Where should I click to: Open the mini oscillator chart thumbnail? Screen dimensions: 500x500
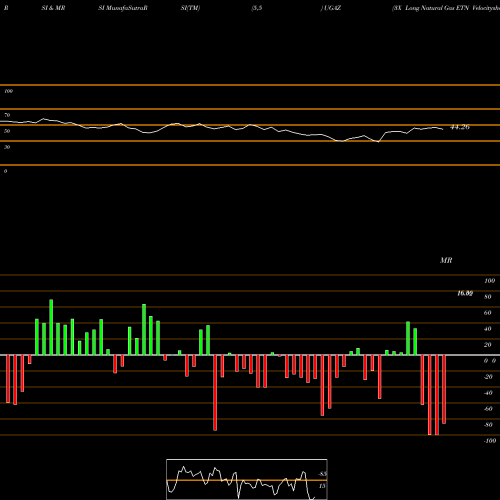[x=247, y=479]
